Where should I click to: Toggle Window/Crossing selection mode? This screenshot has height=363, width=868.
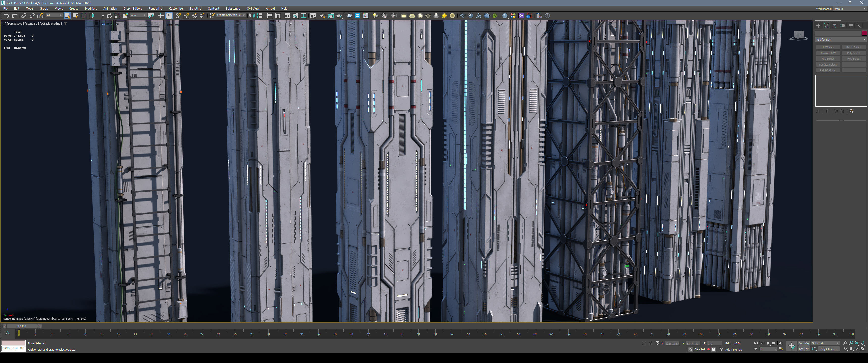tap(92, 15)
